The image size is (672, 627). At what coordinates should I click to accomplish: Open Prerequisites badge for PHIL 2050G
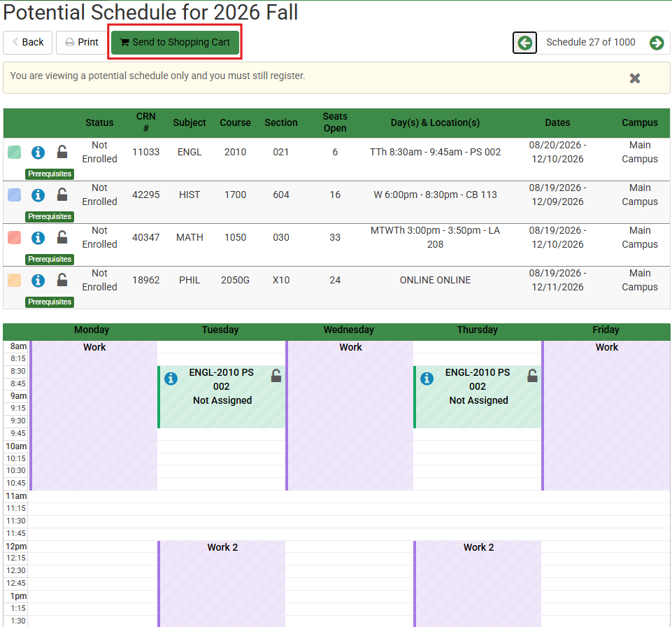[50, 302]
